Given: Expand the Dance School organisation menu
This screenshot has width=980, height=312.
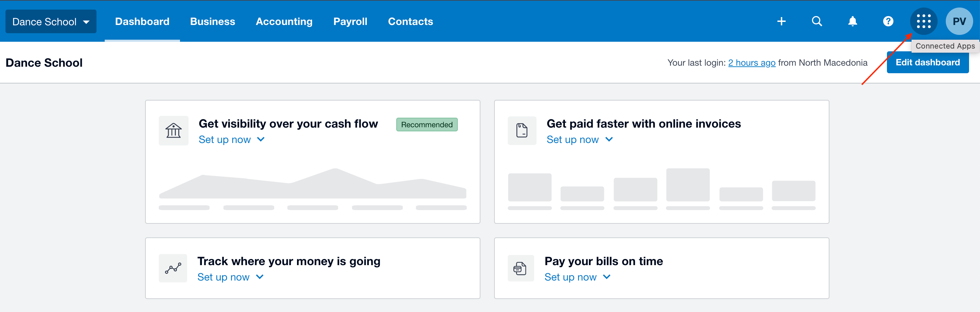Looking at the screenshot, I should [51, 21].
